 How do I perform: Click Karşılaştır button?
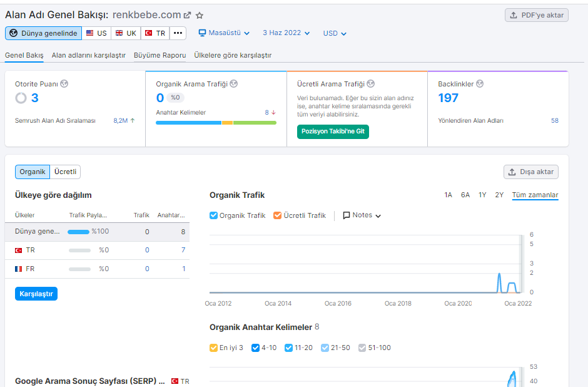click(36, 294)
